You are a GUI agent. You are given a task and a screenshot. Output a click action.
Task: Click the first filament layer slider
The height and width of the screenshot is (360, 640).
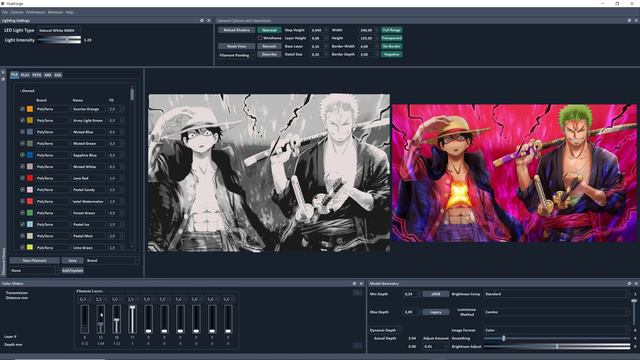coord(84,319)
